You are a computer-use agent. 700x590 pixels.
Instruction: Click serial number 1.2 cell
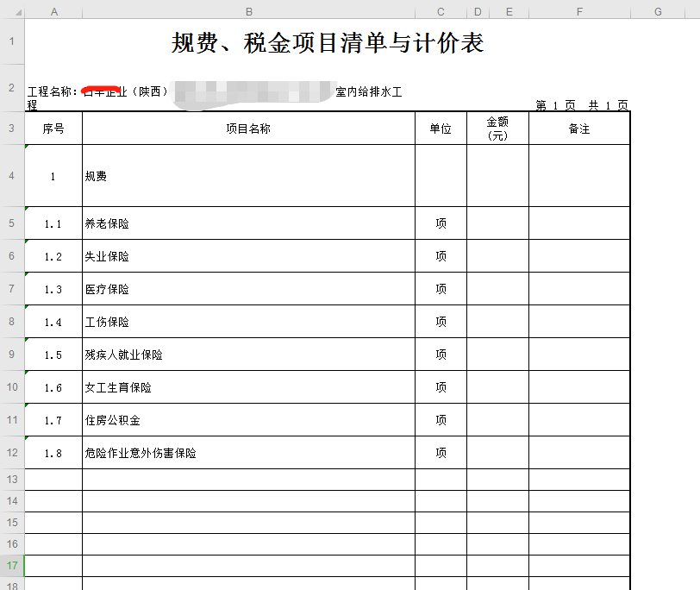click(x=53, y=256)
